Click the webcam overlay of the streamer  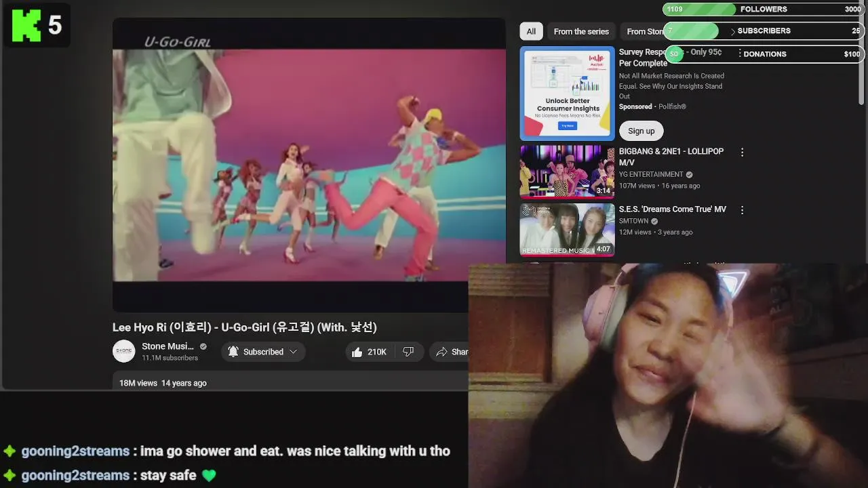click(x=668, y=375)
